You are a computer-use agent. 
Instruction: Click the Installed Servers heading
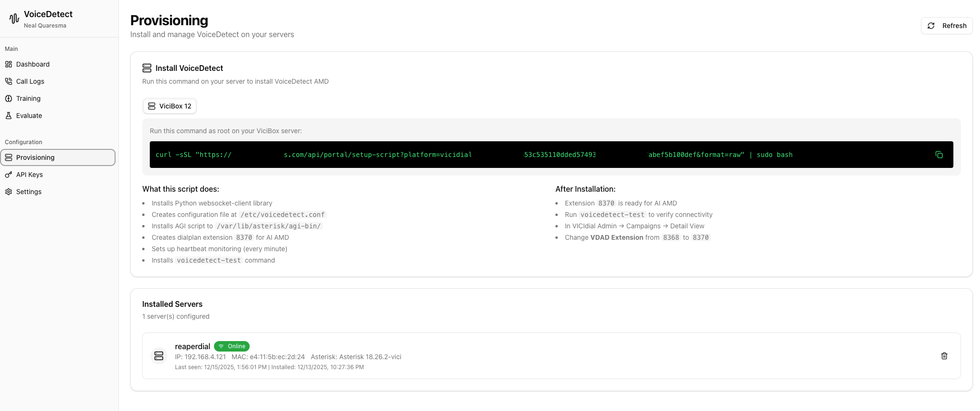tap(172, 304)
